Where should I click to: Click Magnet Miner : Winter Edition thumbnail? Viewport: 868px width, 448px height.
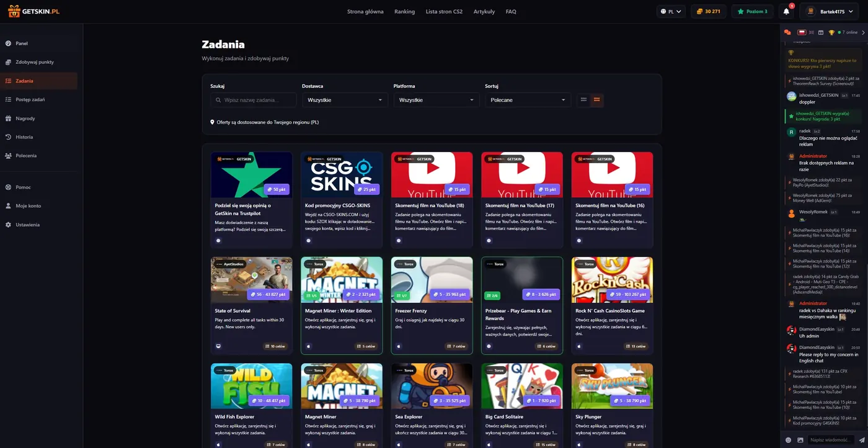pos(342,280)
